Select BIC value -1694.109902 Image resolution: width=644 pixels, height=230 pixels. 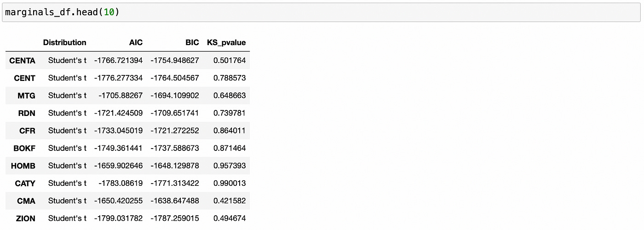(175, 96)
